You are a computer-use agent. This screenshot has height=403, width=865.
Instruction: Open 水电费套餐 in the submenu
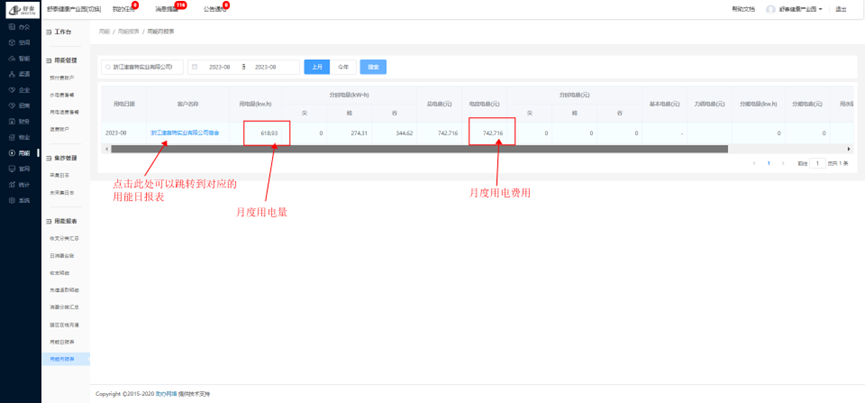tap(61, 95)
